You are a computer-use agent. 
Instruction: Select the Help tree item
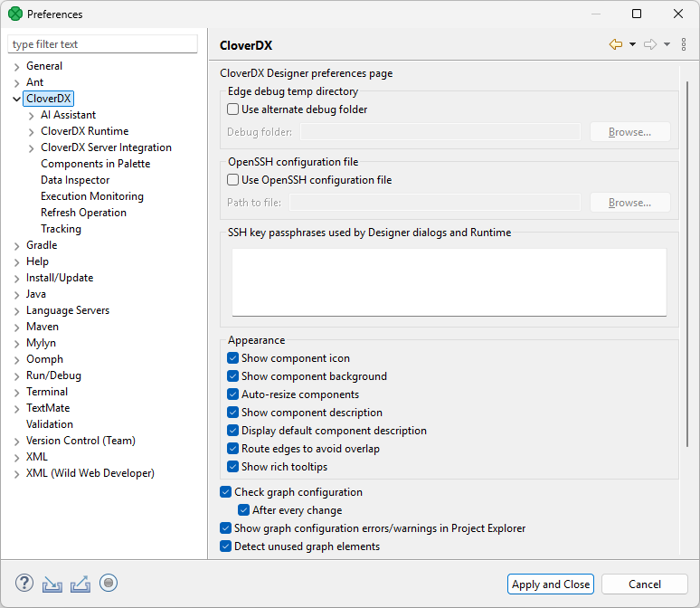tap(37, 261)
